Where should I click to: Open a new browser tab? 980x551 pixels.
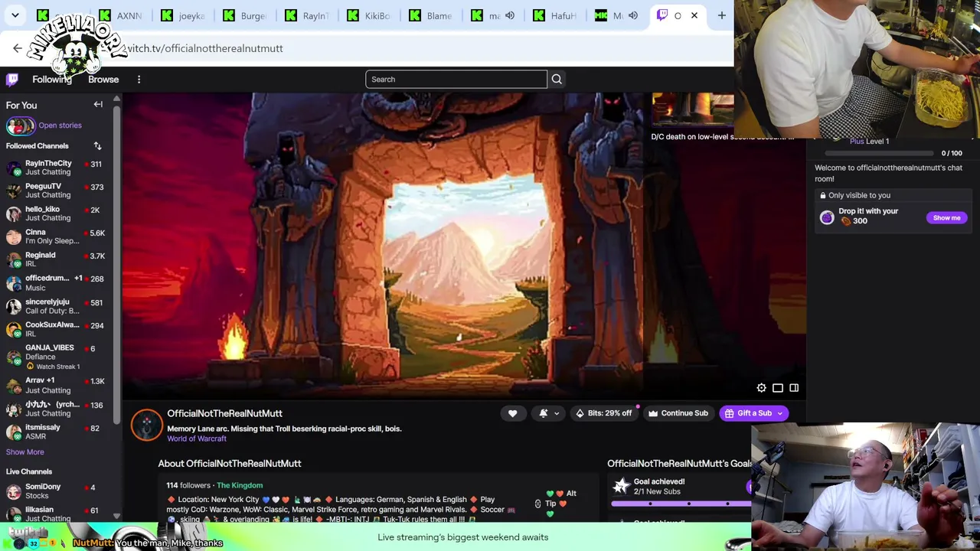(721, 15)
